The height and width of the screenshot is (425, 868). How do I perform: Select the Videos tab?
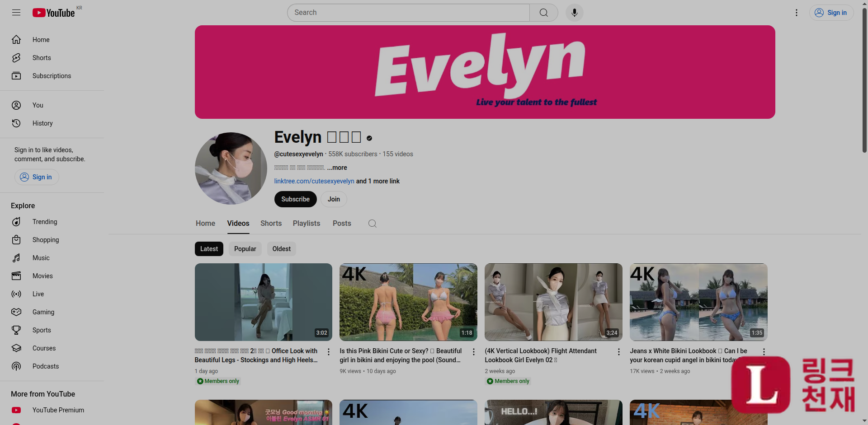238,224
